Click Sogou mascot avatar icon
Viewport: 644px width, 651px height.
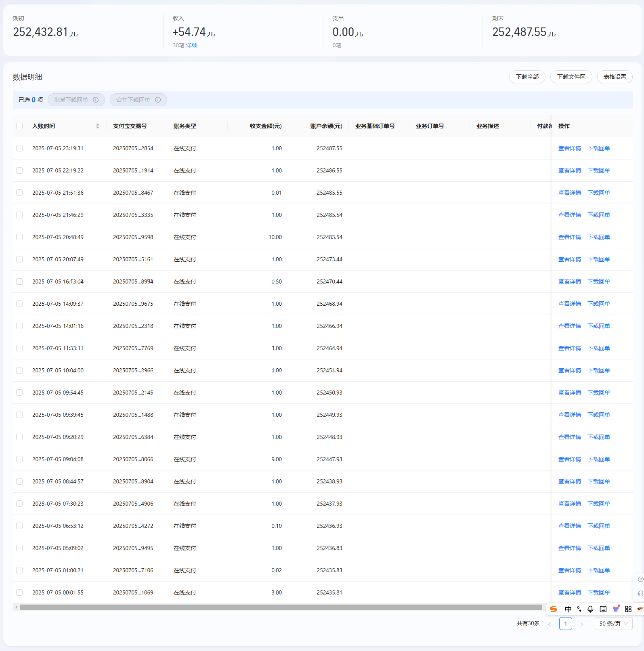(x=640, y=609)
